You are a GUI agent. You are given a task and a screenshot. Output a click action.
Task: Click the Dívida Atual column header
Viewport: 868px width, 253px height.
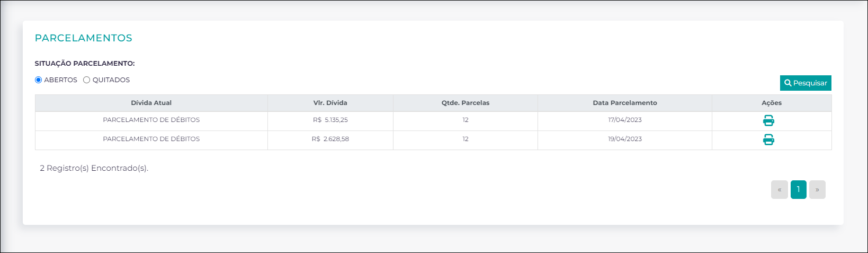[x=151, y=103]
